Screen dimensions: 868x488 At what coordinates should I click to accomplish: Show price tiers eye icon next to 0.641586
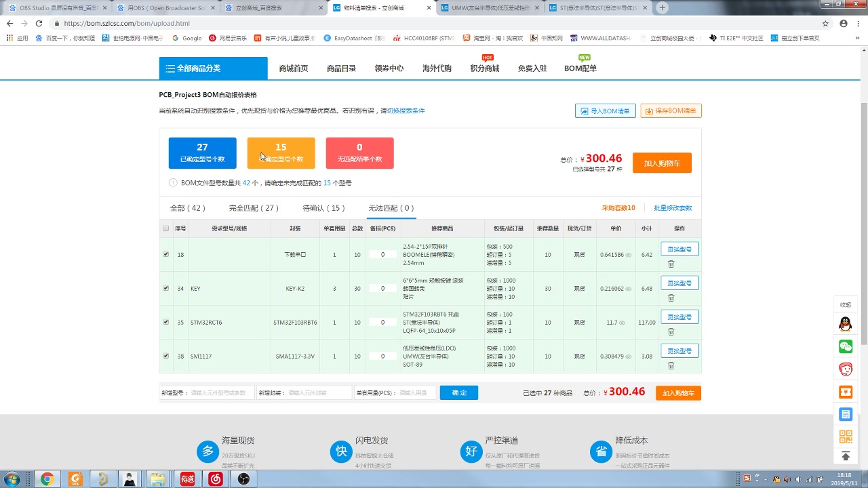(629, 255)
